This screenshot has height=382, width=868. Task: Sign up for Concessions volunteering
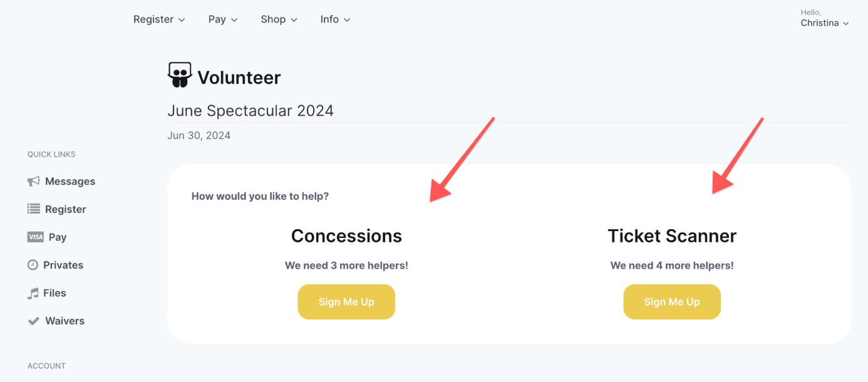coord(346,302)
